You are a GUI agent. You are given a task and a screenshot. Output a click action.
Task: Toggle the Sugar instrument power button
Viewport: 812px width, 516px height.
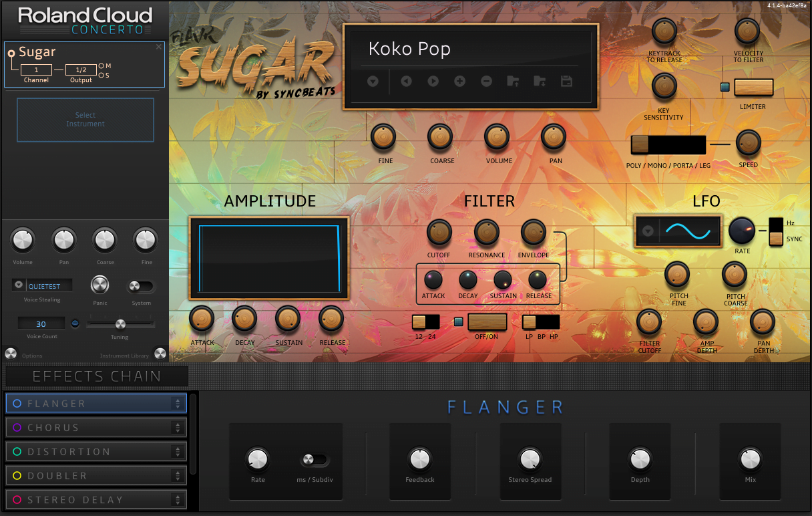[x=11, y=53]
